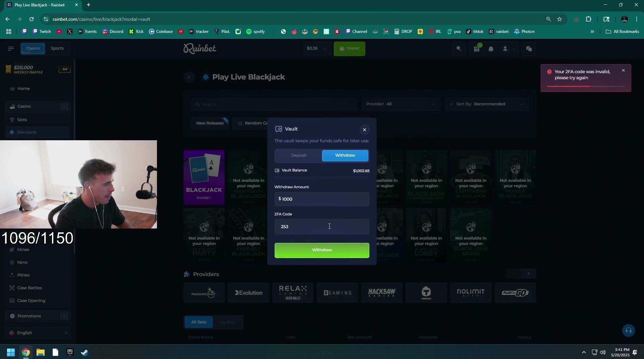This screenshot has width=644, height=359.
Task: Open the rainbet bookmark
Action: 498,32
